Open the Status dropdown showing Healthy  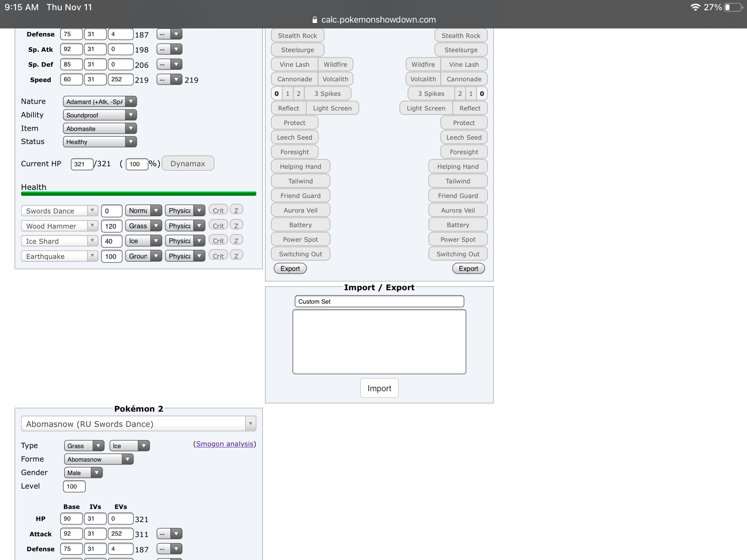pos(100,141)
